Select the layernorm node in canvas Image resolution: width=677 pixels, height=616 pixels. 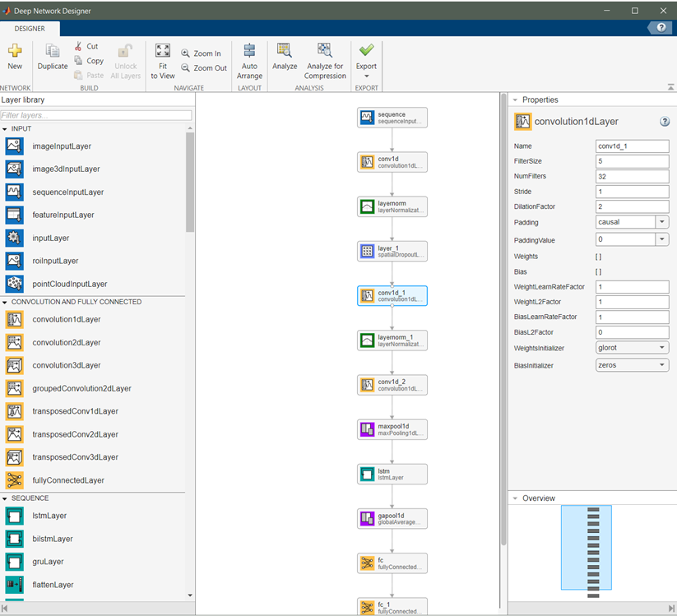coord(392,206)
